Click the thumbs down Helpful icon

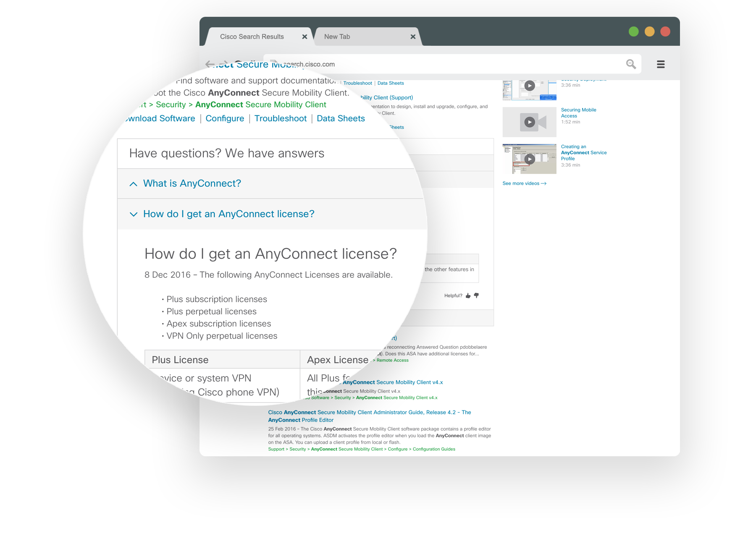point(476,295)
